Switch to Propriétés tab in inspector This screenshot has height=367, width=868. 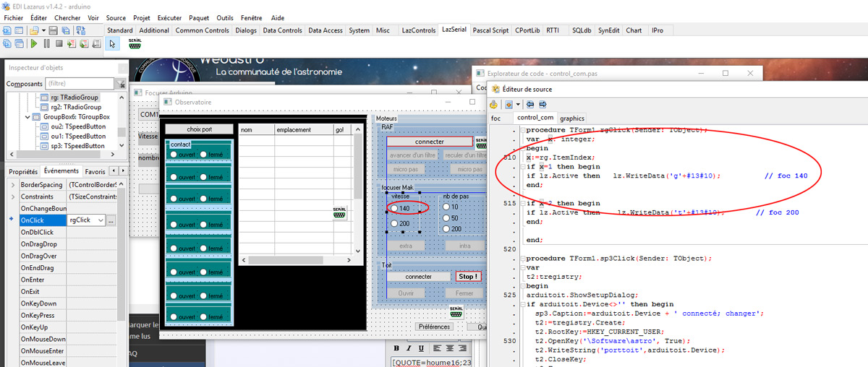23,172
